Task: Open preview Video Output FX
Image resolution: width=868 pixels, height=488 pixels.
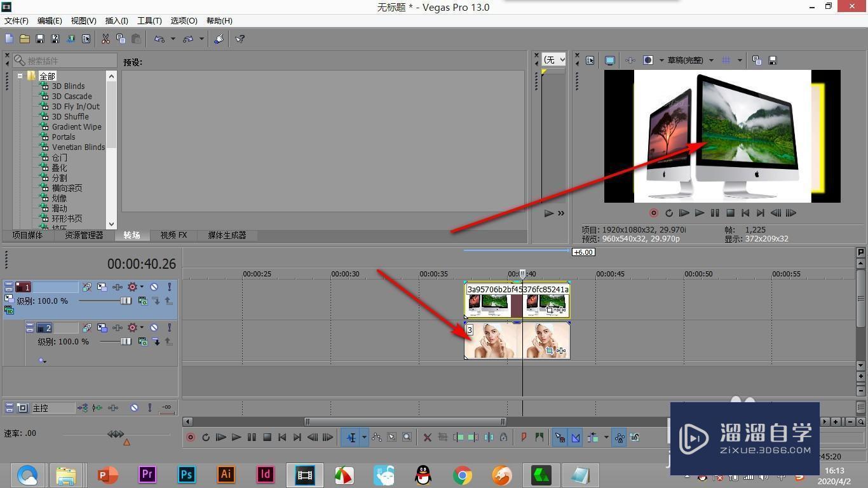Action: [x=630, y=60]
